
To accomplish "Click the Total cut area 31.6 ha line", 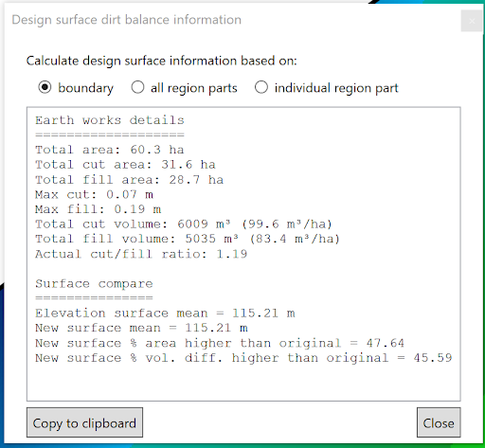I will [x=125, y=165].
